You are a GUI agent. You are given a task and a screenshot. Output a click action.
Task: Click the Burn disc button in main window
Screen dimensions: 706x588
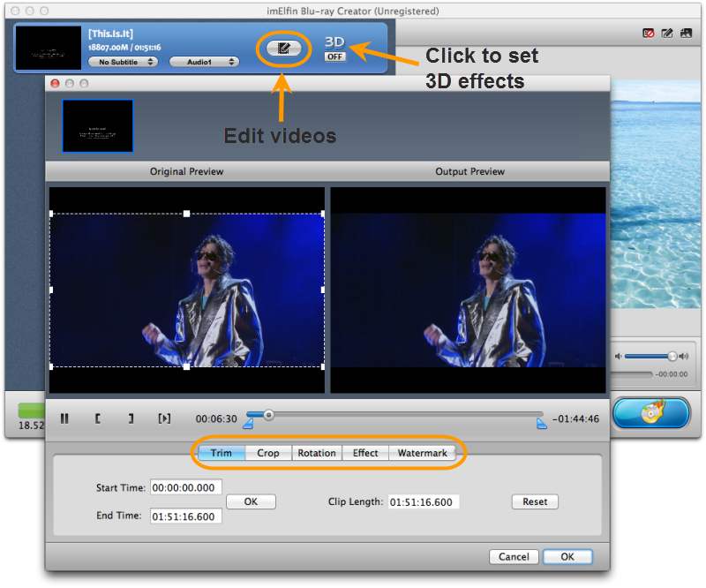[651, 412]
